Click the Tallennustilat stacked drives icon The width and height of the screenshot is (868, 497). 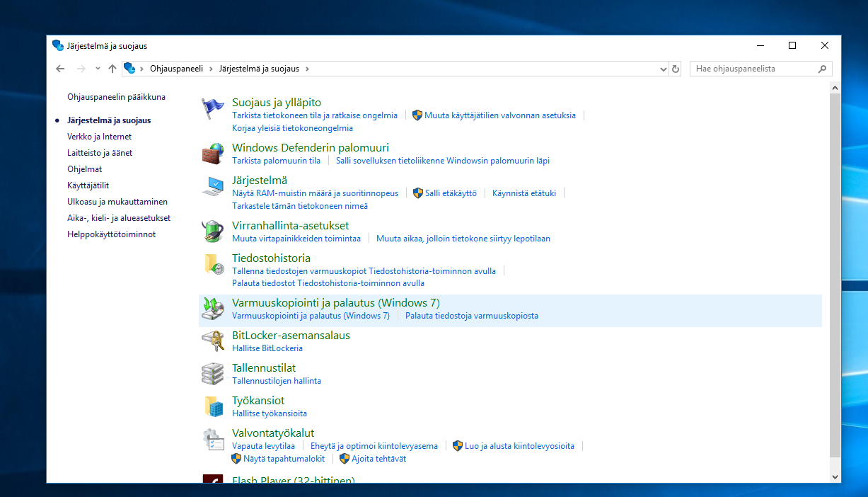pyautogui.click(x=213, y=373)
